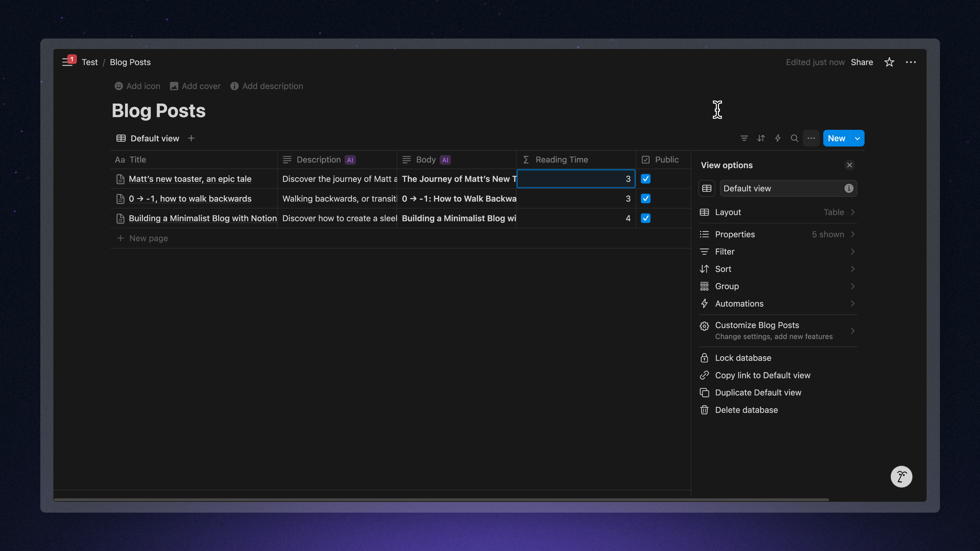The height and width of the screenshot is (551, 980).
Task: Uncheck Public for walk backwards row
Action: [x=646, y=199]
